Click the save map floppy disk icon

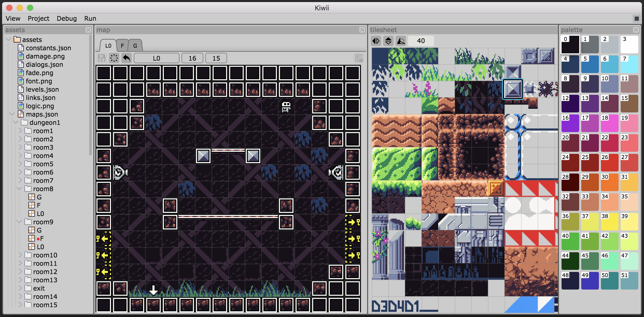point(102,58)
